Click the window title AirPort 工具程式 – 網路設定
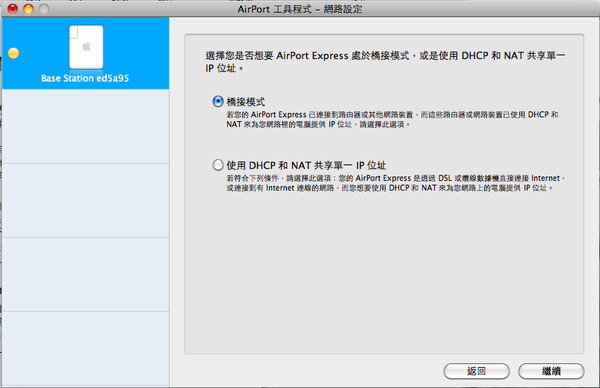 [300, 9]
